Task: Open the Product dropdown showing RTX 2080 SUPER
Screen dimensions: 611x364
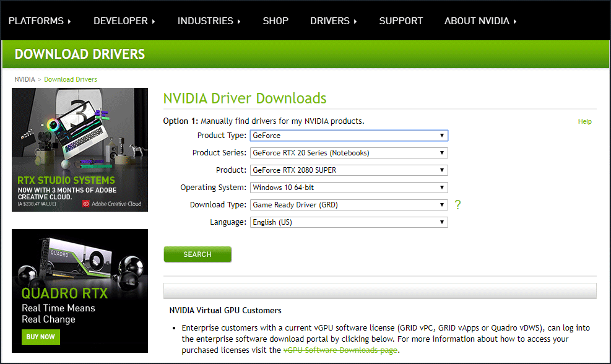Action: pyautogui.click(x=349, y=170)
